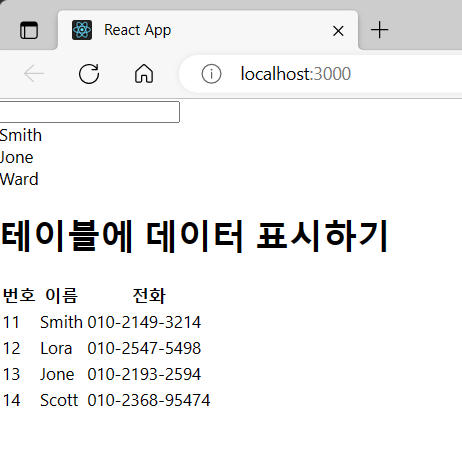This screenshot has width=462, height=475.
Task: Click table cell number 14
Action: coord(12,400)
